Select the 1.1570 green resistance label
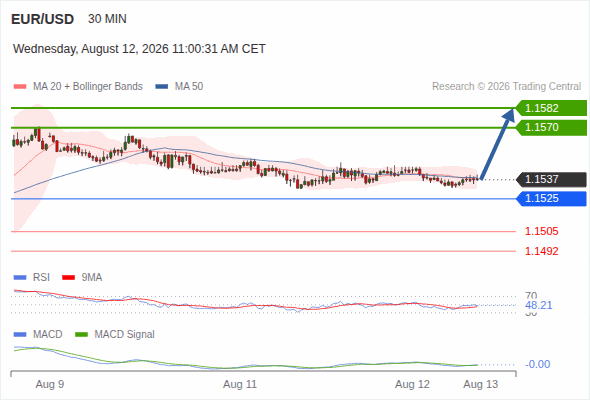 (551, 128)
